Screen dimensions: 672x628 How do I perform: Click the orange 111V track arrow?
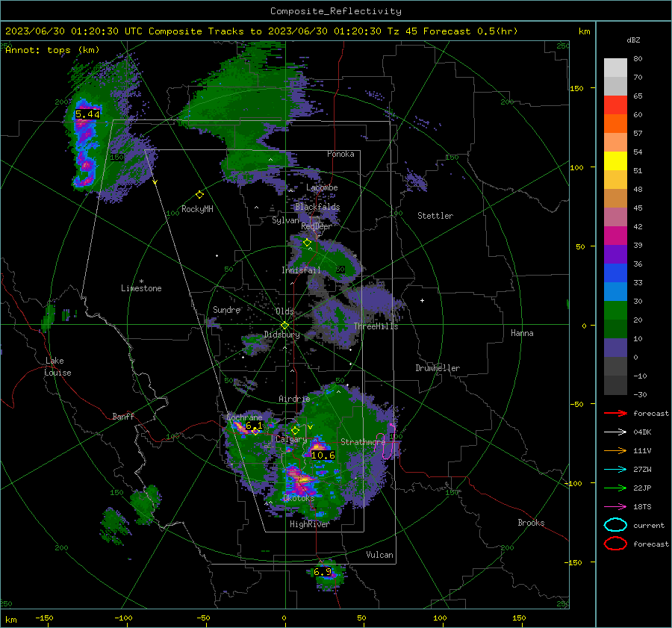pos(615,450)
